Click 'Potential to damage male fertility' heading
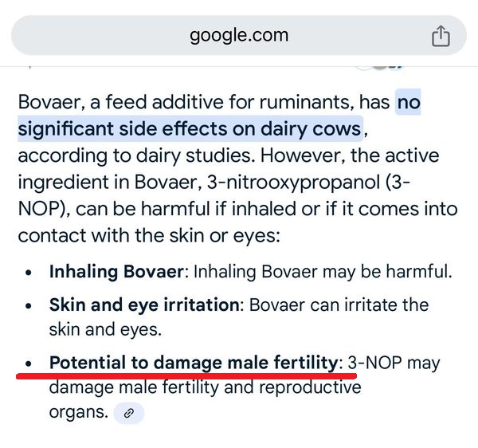Image resolution: width=478 pixels, height=448 pixels. (194, 363)
